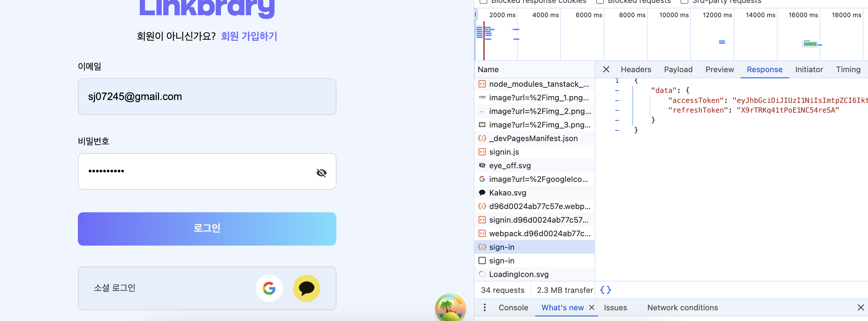Select the d96d0024ab77c57e.webp request
This screenshot has height=321, width=868.
(535, 206)
